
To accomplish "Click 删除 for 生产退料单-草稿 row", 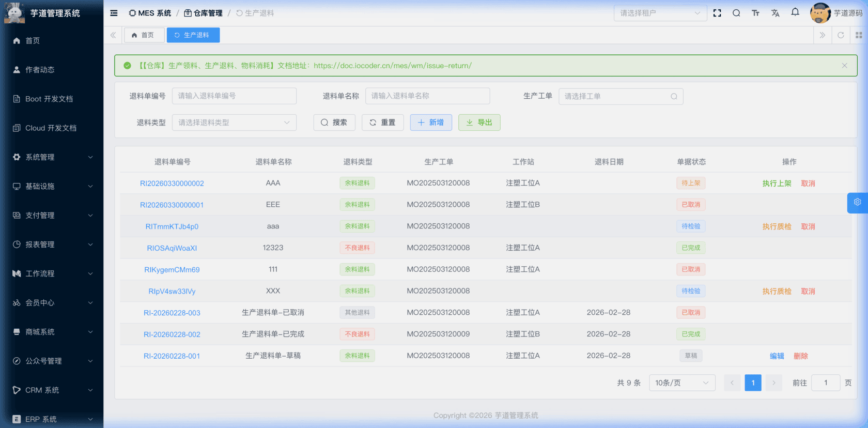I will pos(801,356).
